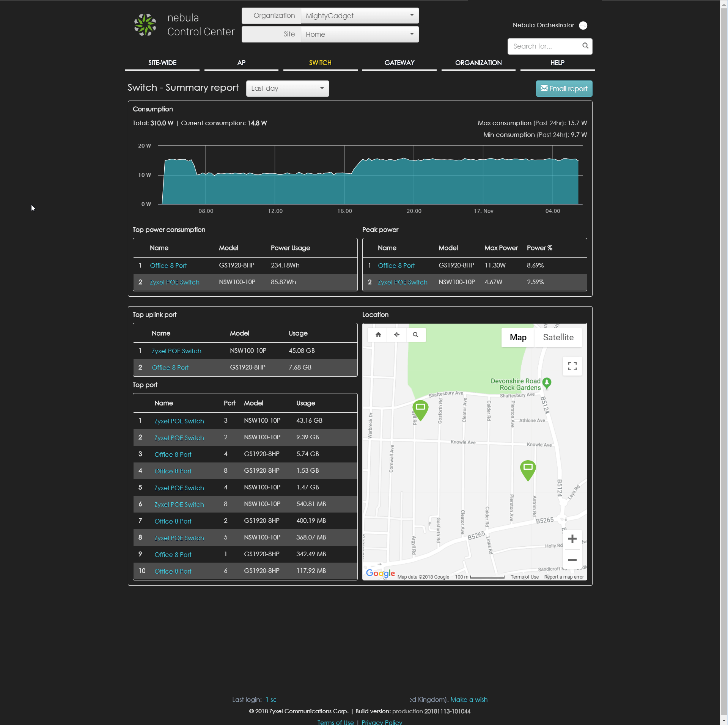Zoom out on the map

[x=572, y=560]
